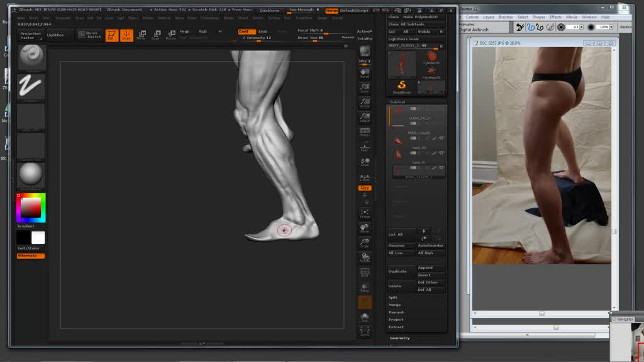
Task: Toggle visibility eye of hand_0X subtool
Action: 441,153
